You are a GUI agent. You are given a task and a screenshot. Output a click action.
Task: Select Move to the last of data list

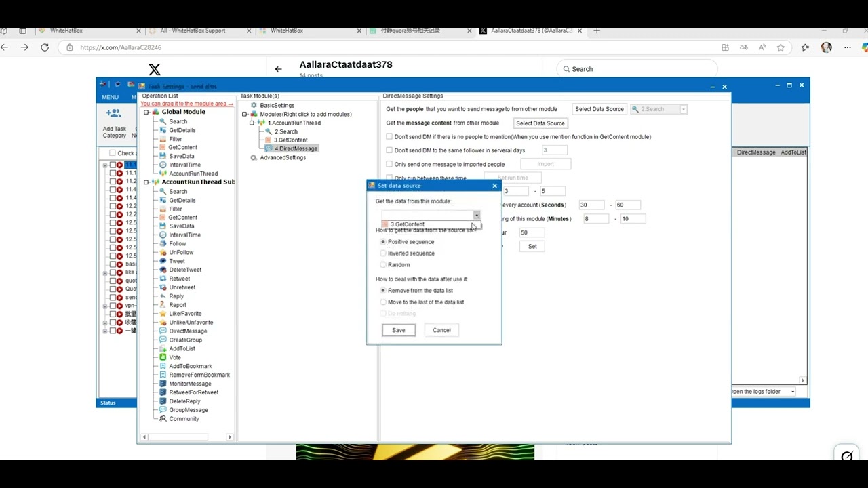[383, 302]
